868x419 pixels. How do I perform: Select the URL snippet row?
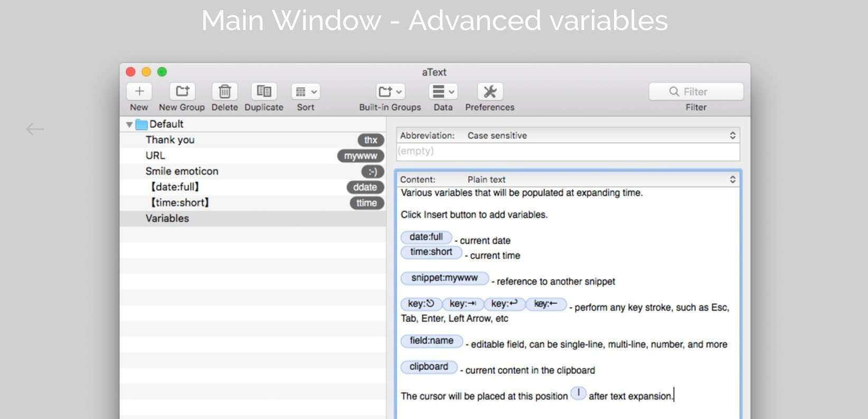pos(253,156)
